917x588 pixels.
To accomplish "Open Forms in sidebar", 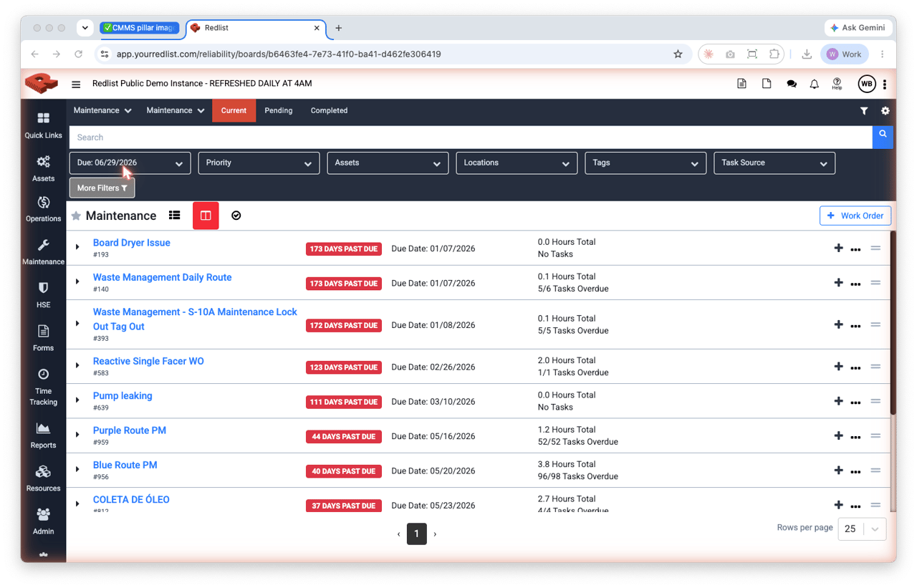I will tap(43, 337).
